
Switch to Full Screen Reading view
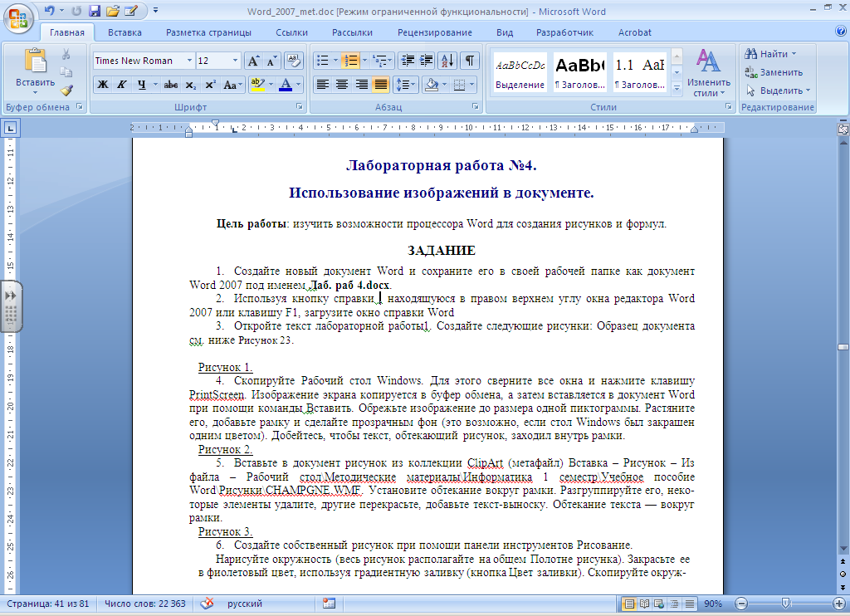pyautogui.click(x=644, y=604)
